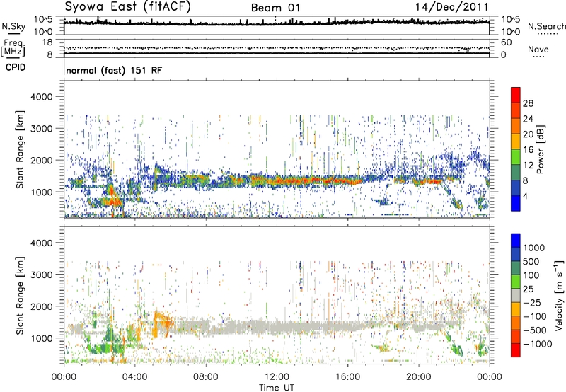Click the "10^5" tick next to N.Sky
Viewport: 566px width, 392px height.
pyautogui.click(x=43, y=20)
